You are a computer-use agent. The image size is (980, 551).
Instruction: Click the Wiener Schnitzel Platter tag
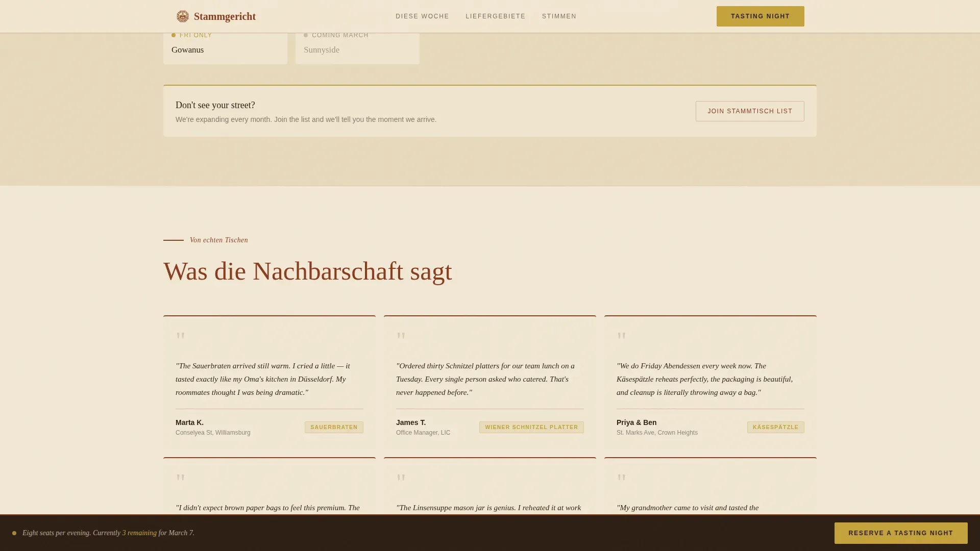[531, 428]
